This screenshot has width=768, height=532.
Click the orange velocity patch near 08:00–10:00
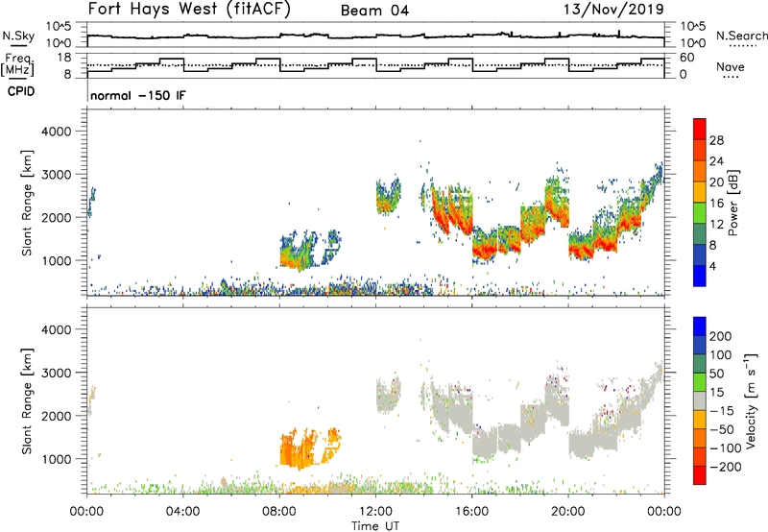click(308, 448)
